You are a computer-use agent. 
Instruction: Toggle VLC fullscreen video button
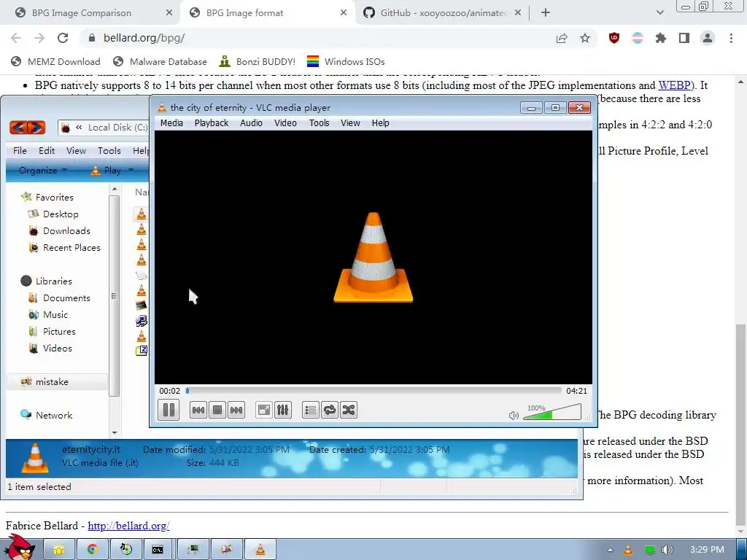click(264, 410)
